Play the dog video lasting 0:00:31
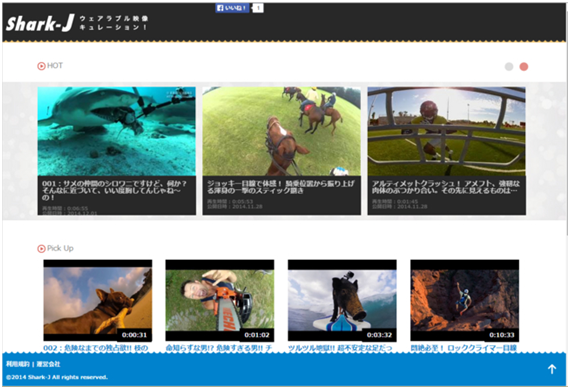This screenshot has width=570, height=389. coord(98,300)
